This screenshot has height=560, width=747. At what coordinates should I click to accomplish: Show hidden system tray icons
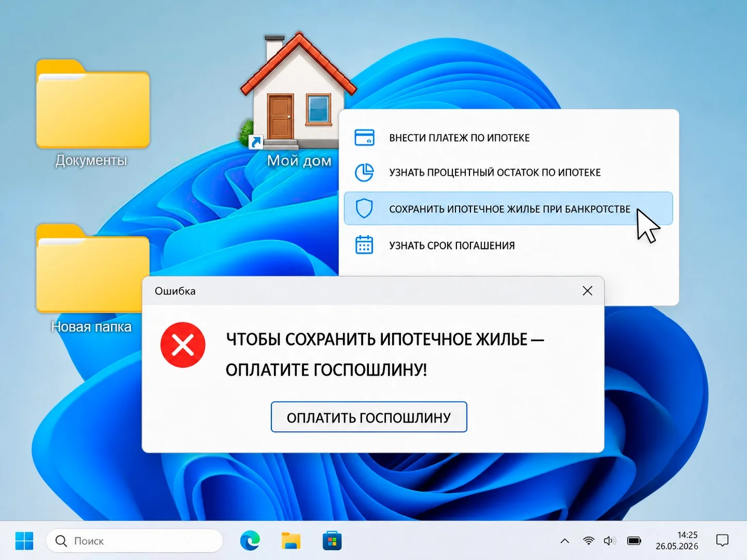565,541
